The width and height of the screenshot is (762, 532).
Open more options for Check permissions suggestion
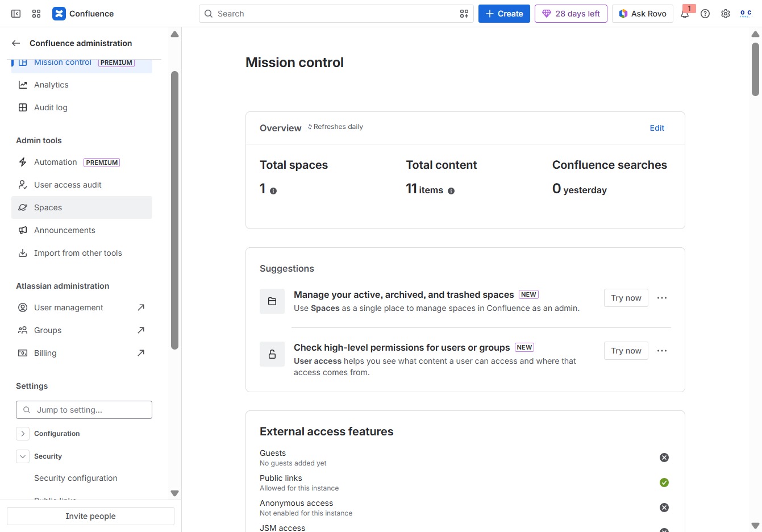tap(662, 351)
